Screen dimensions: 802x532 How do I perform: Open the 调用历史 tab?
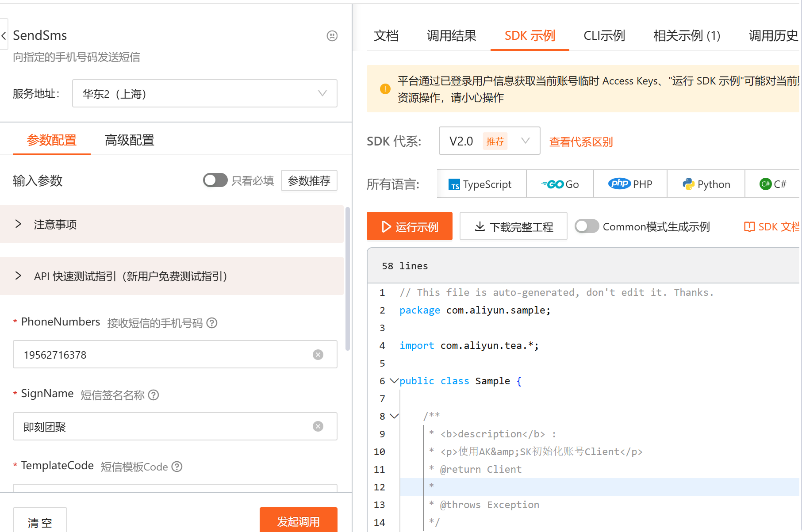(773, 36)
